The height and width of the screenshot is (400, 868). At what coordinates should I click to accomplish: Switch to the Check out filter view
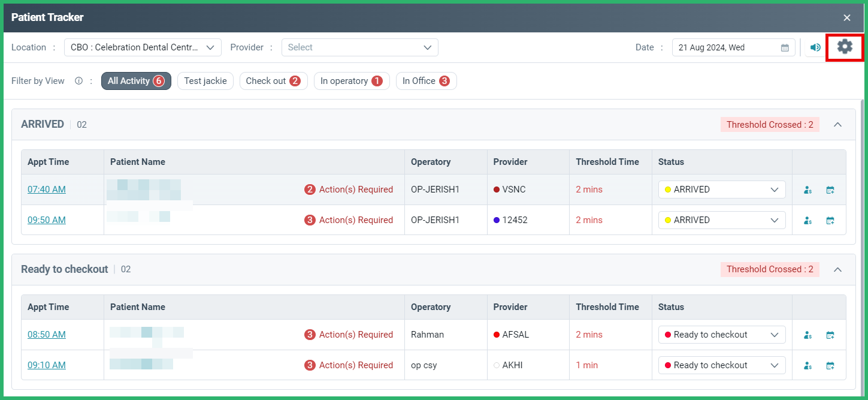(273, 80)
